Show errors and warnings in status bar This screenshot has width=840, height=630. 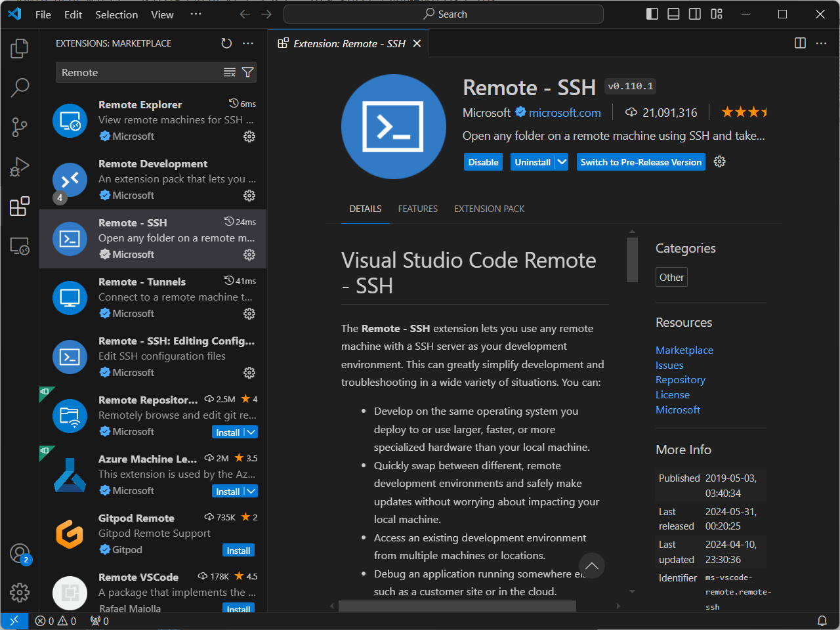(x=56, y=621)
